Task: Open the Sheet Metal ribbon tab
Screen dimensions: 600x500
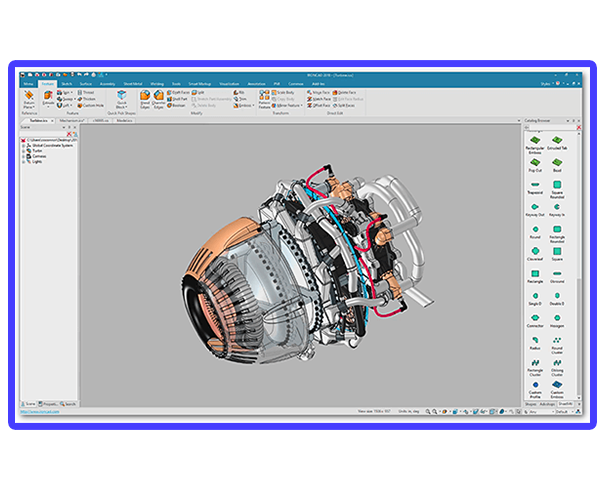Action: click(132, 84)
